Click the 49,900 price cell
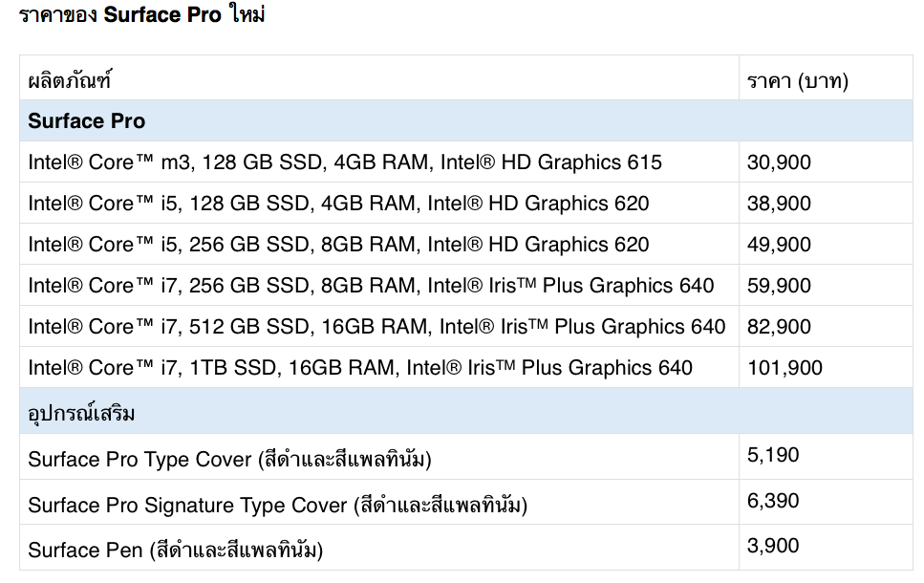The height and width of the screenshot is (583, 924). pyautogui.click(x=779, y=245)
